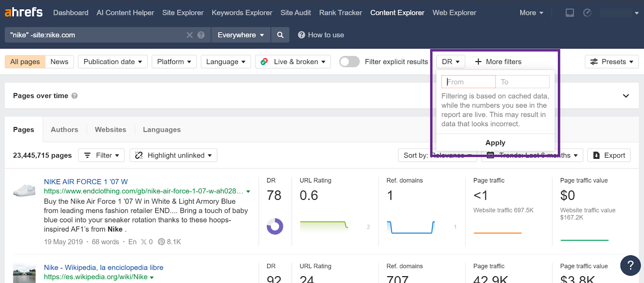Open NIKE AIR FORCE 1 '07 W result
Viewport: 644px width, 283px height.
pyautogui.click(x=86, y=182)
